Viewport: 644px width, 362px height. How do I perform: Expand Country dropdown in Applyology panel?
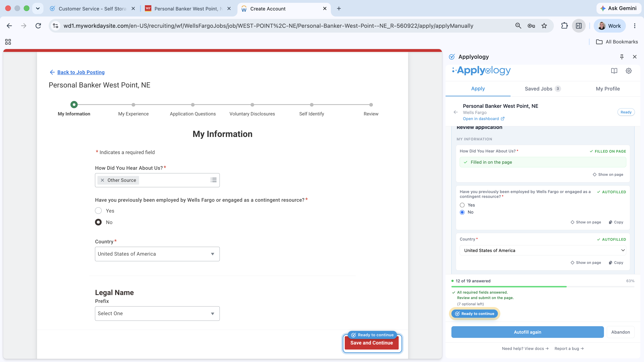[543, 250]
